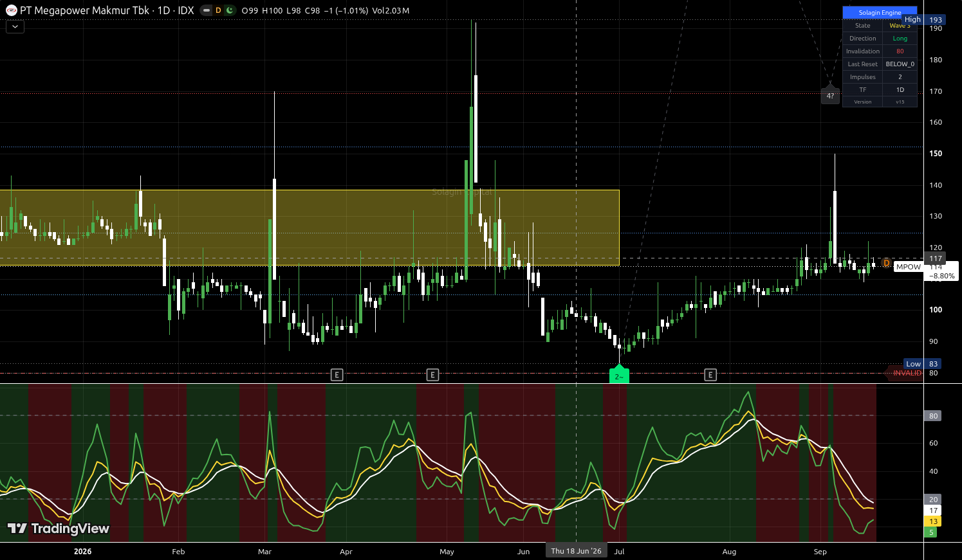Click the v15 version cell
Image resolution: width=962 pixels, height=560 pixels.
tap(900, 102)
